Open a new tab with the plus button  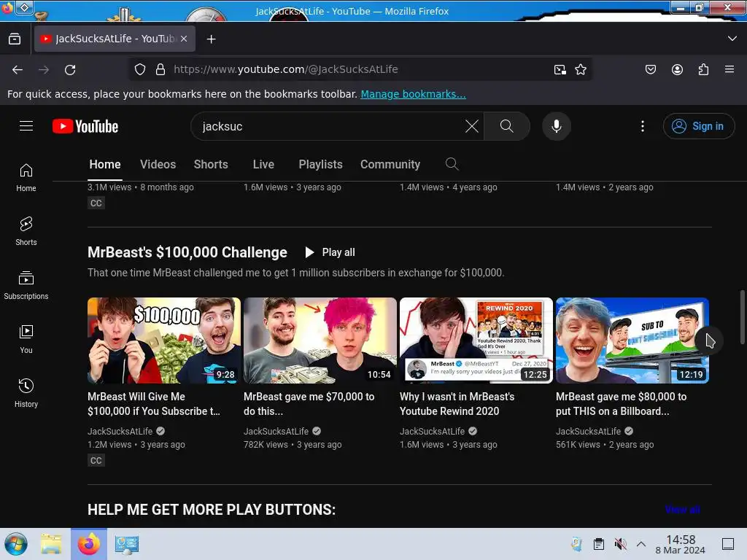[212, 39]
